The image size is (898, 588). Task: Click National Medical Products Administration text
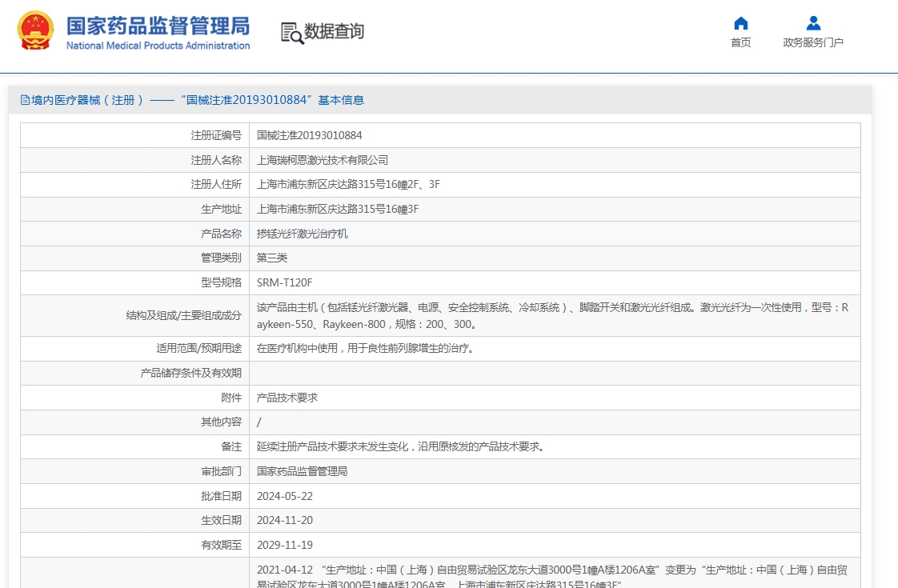coord(158,46)
